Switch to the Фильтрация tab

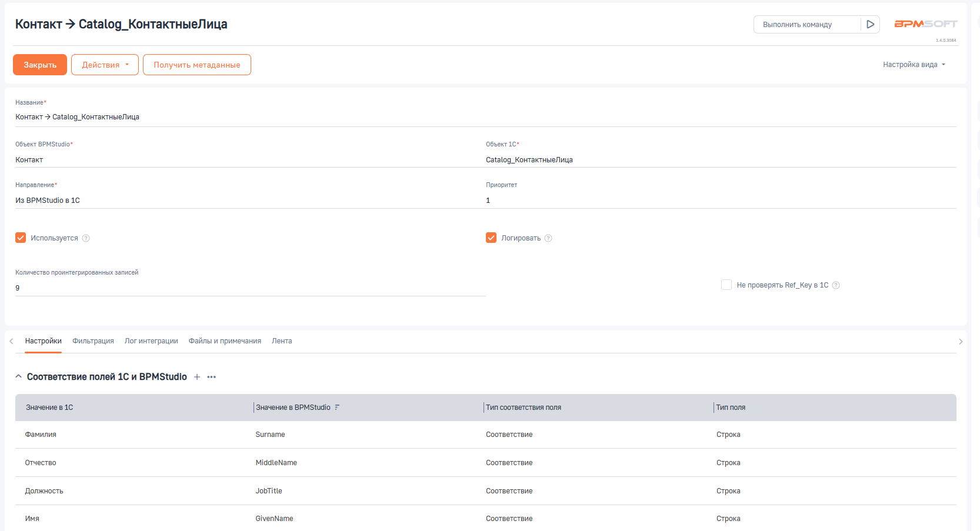pos(93,341)
